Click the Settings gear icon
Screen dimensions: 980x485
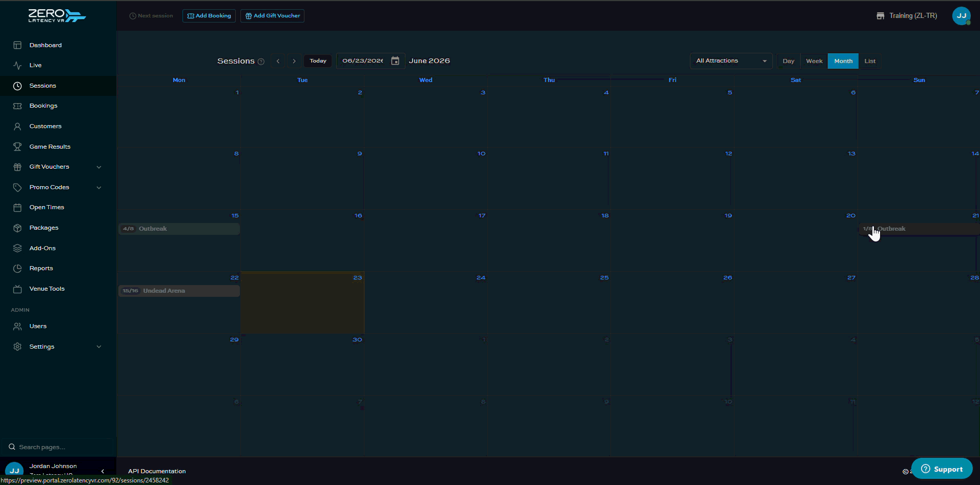pyautogui.click(x=17, y=347)
